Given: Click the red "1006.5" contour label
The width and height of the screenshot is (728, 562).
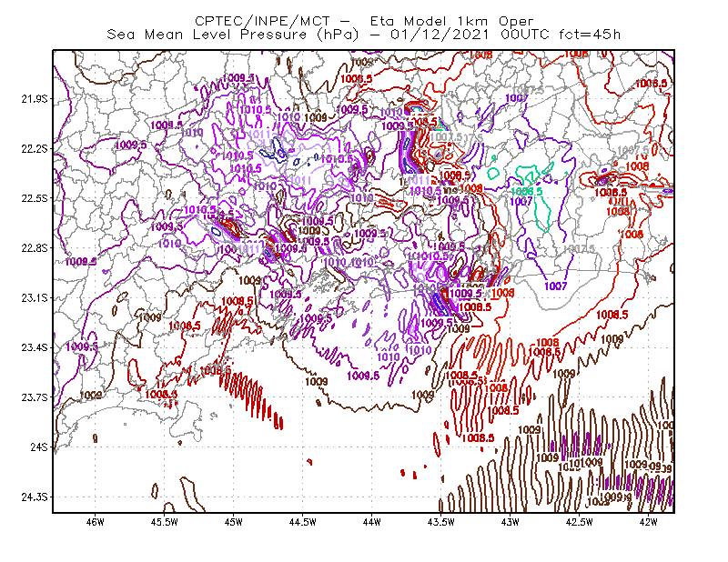Looking at the screenshot, I should tap(651, 83).
